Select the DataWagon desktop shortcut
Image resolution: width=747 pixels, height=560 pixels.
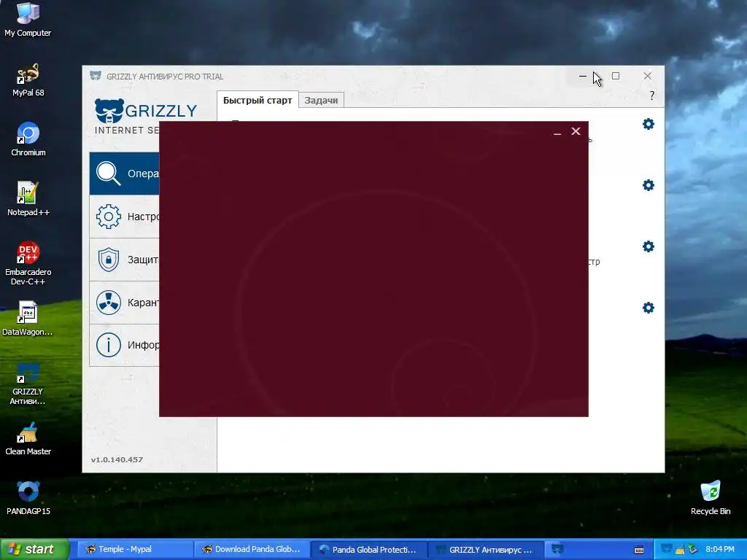coord(28,319)
